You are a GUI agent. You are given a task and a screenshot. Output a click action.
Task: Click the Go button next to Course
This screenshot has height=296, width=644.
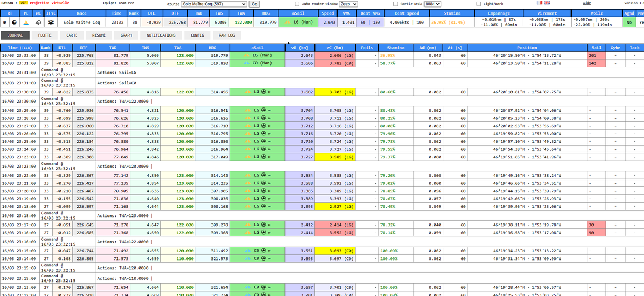click(x=254, y=4)
